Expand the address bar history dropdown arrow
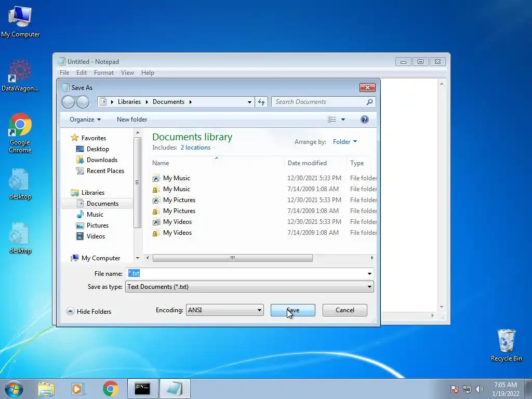 pos(249,102)
